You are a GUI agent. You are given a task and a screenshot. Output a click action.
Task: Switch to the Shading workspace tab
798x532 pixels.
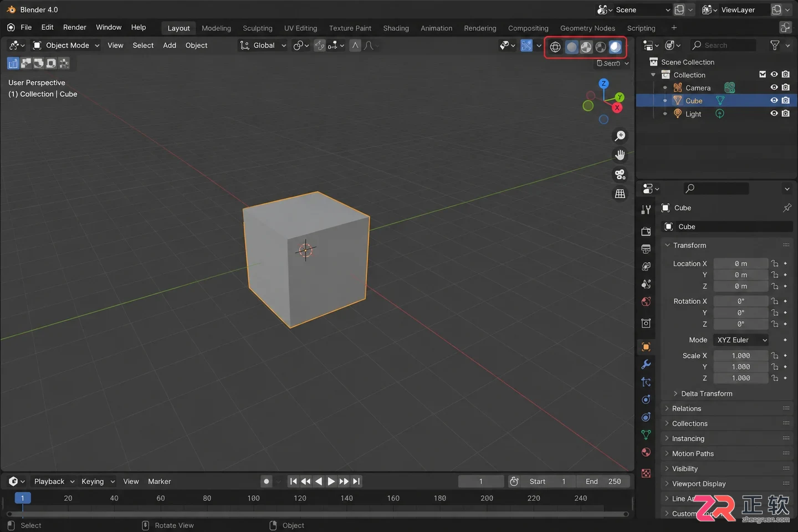(x=396, y=28)
